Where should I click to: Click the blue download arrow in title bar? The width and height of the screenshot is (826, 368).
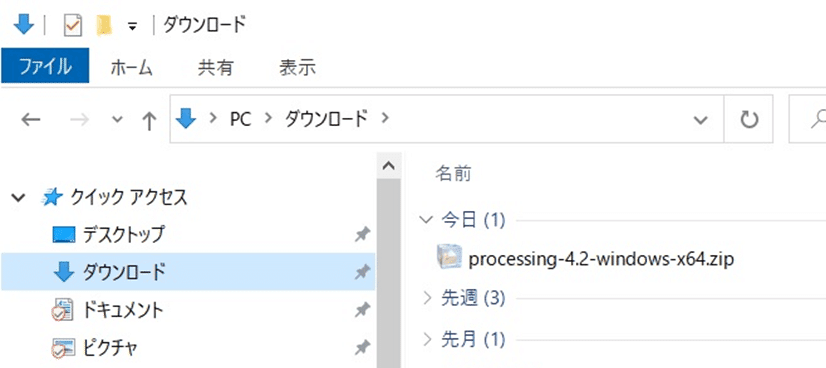click(x=23, y=24)
